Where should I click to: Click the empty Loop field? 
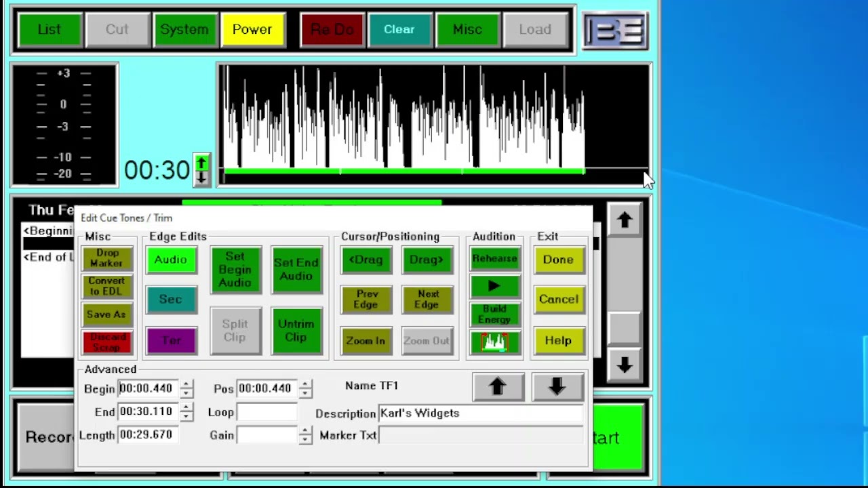(267, 411)
